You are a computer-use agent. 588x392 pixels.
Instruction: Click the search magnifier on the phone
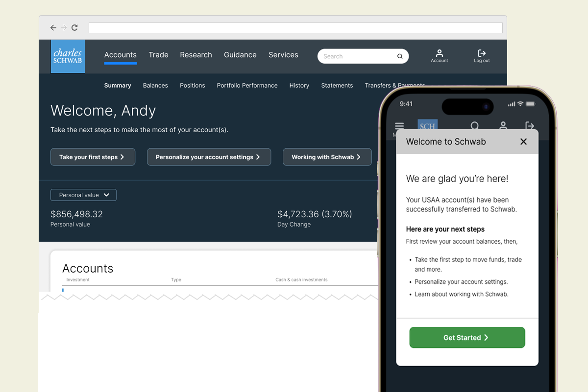click(475, 126)
